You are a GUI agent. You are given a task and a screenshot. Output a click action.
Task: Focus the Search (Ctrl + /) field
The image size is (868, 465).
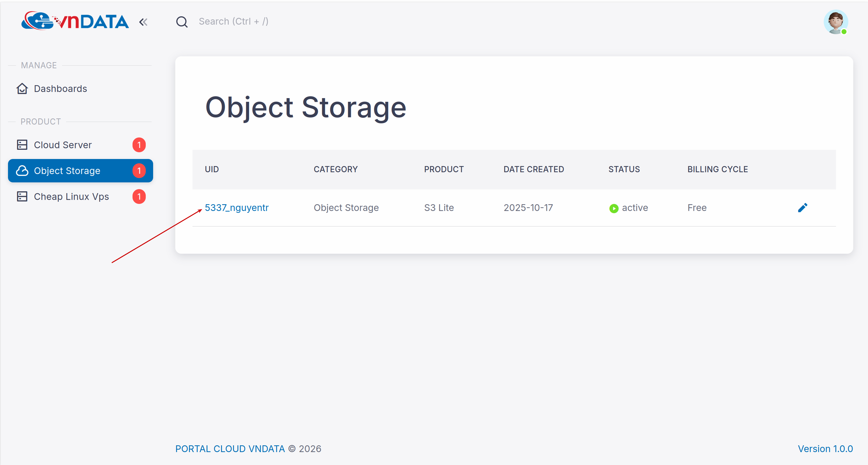tap(233, 22)
